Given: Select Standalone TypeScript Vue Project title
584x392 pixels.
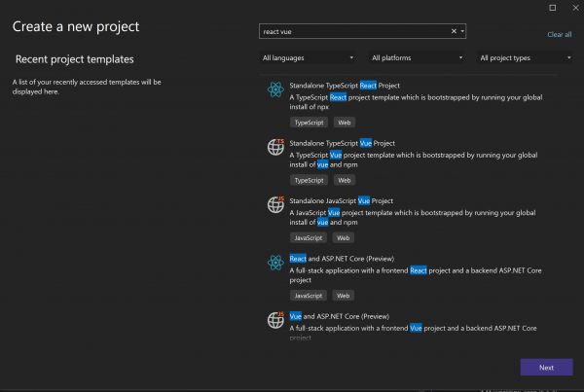Looking at the screenshot, I should (343, 143).
